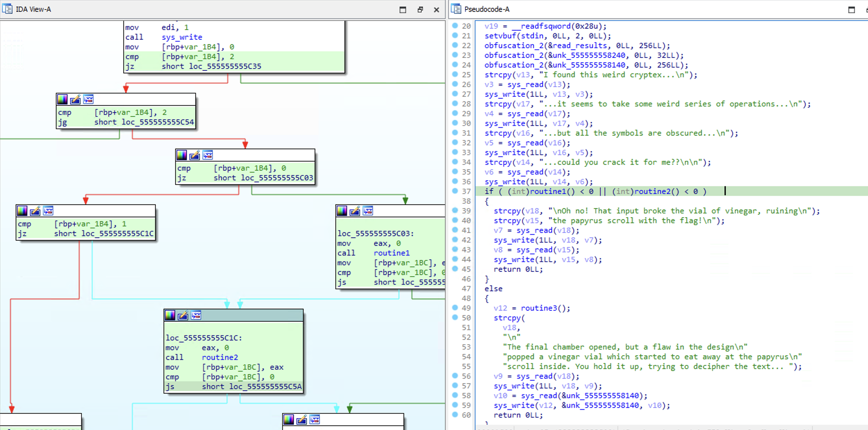Open node color picker on 'jg short loc_555555555C54' node
This screenshot has width=868, height=430.
coord(62,100)
